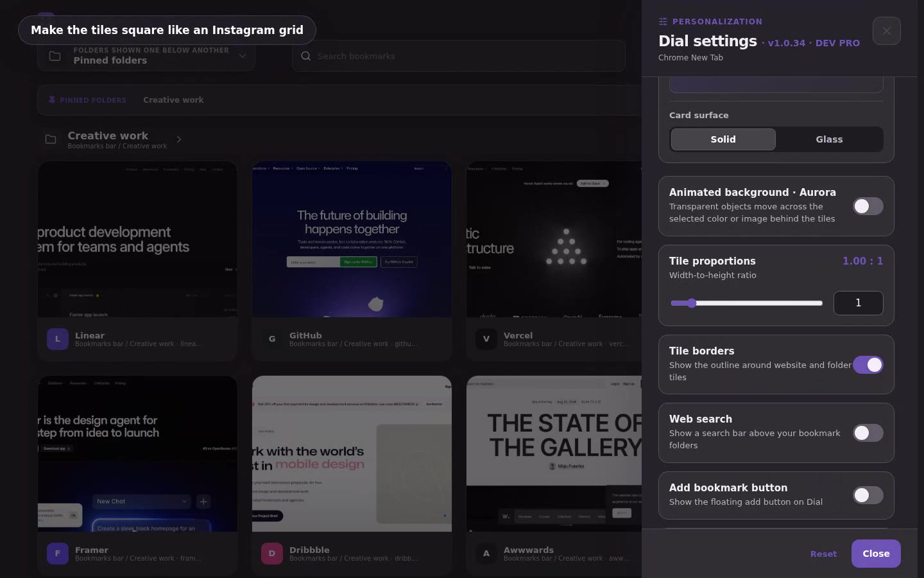
Task: Toggle the Add bookmark button switch
Action: coord(868,495)
